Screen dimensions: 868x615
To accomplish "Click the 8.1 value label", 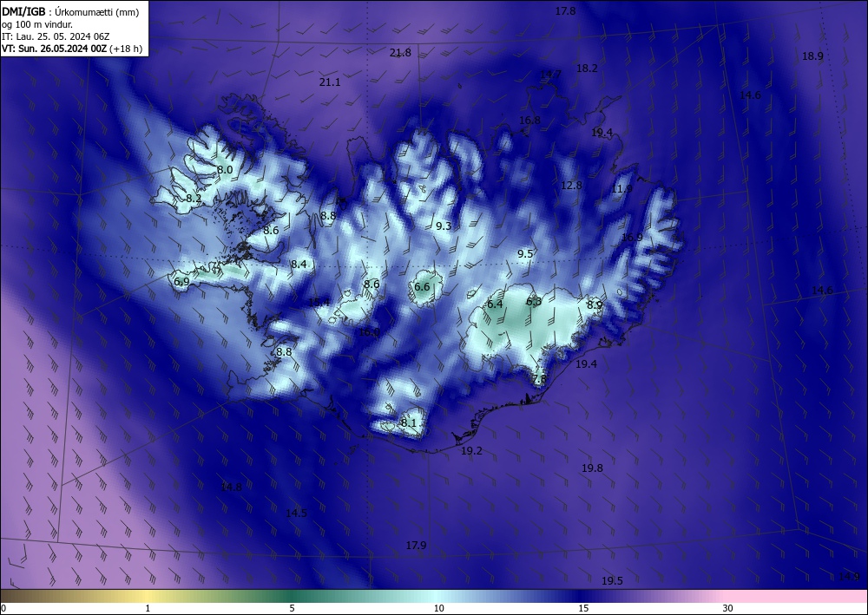I will point(408,423).
